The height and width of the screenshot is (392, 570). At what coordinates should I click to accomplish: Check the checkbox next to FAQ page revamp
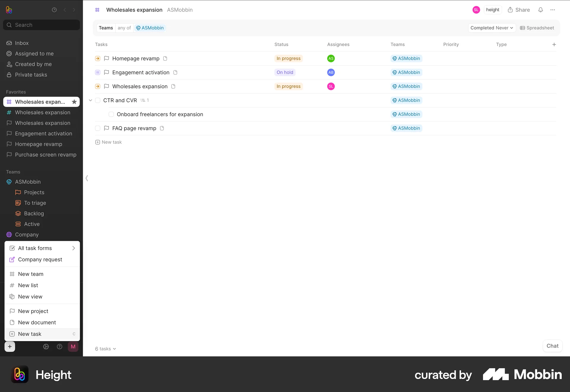click(x=98, y=128)
